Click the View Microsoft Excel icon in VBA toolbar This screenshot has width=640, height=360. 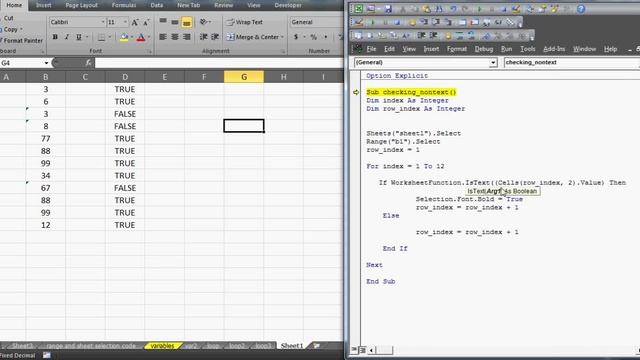[358, 9]
